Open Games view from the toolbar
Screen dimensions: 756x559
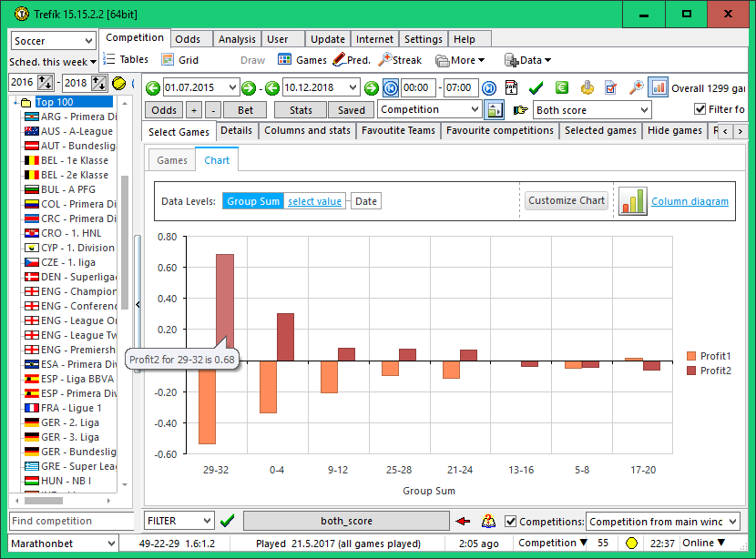tap(301, 60)
